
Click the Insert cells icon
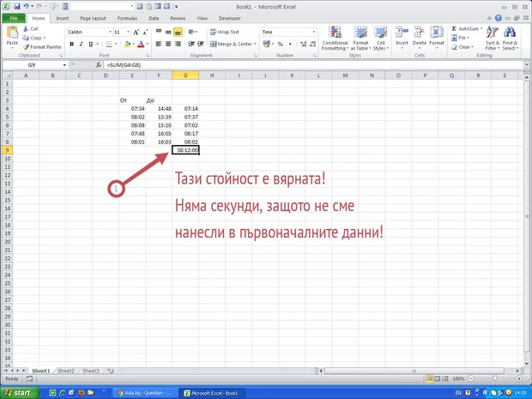pyautogui.click(x=402, y=33)
